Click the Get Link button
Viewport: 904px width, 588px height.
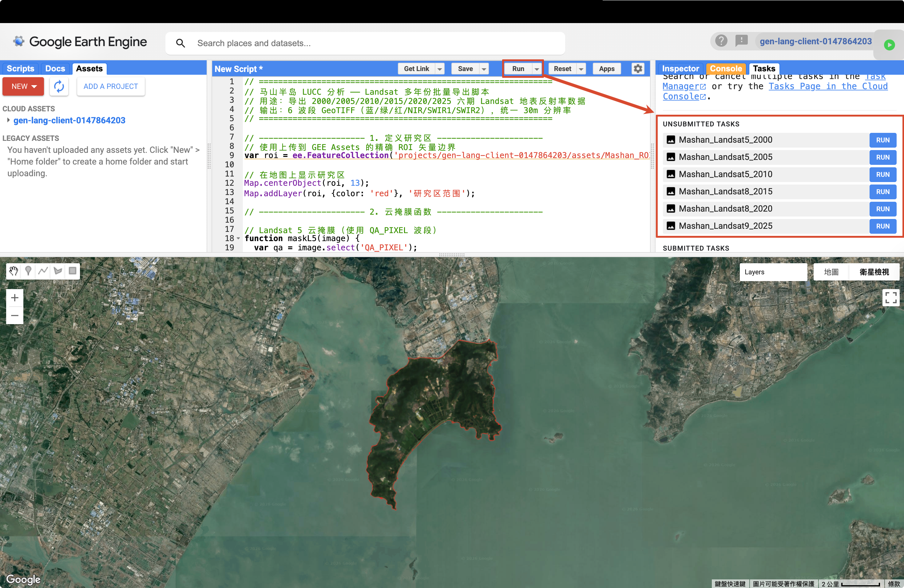point(416,69)
